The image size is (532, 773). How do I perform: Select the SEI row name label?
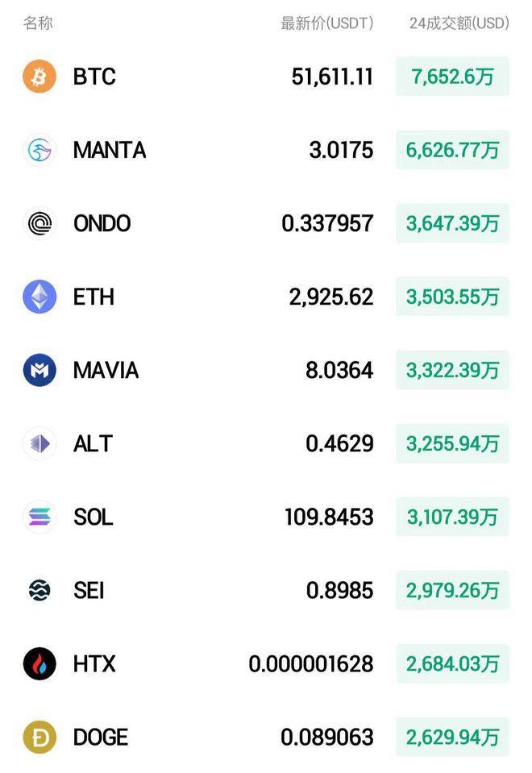pyautogui.click(x=89, y=590)
